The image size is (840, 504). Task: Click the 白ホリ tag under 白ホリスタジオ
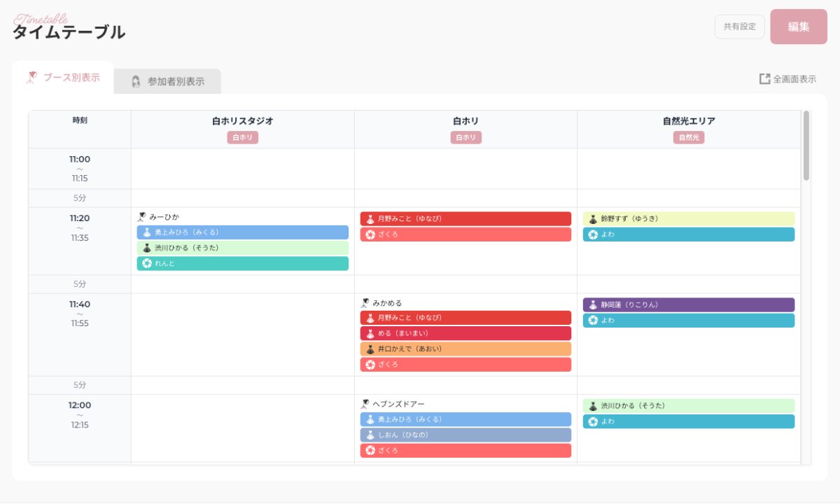coord(242,138)
